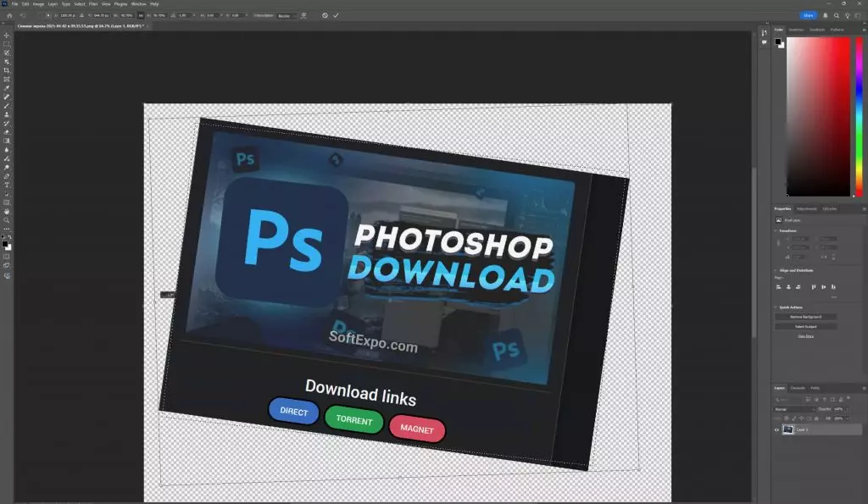Open the collapsed Comments panel icon

[765, 42]
